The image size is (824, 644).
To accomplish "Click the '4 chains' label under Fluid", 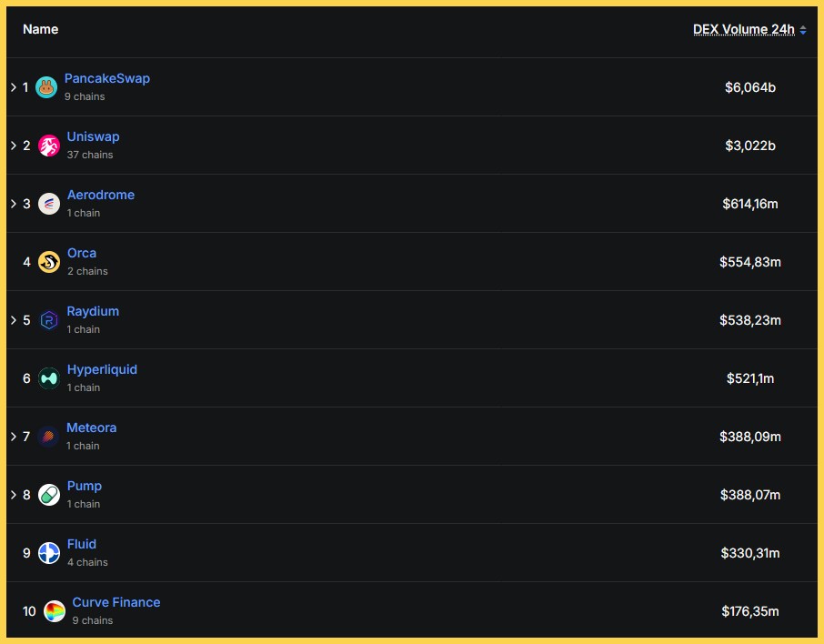I will pos(87,562).
